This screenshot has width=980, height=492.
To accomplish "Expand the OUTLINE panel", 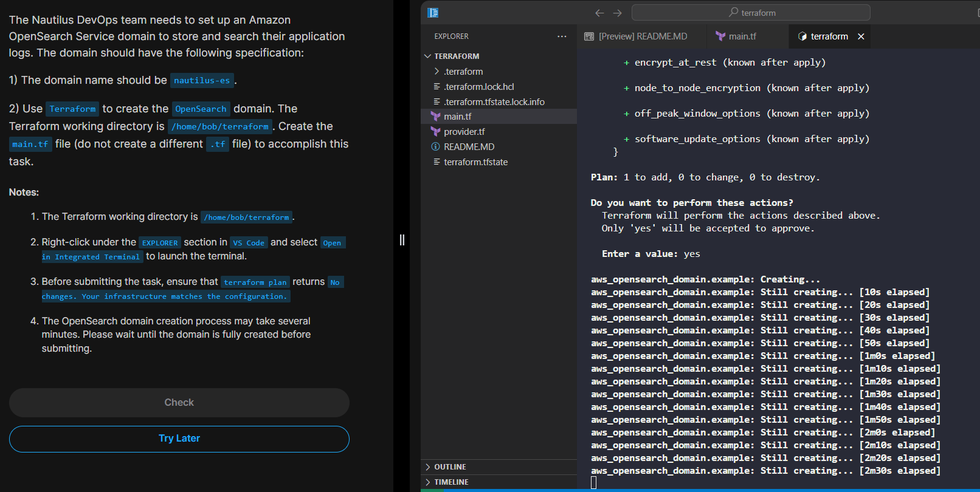I will pos(450,467).
